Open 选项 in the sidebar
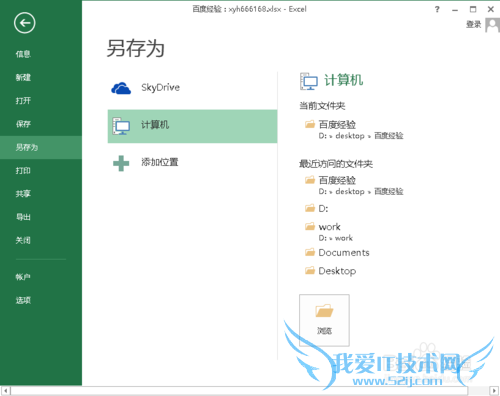Viewport: 500px width, 396px height. [23, 300]
